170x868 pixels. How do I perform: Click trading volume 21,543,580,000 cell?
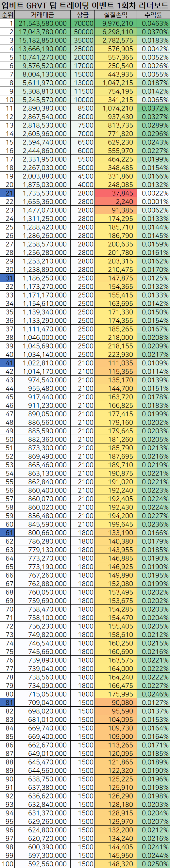coord(42,23)
